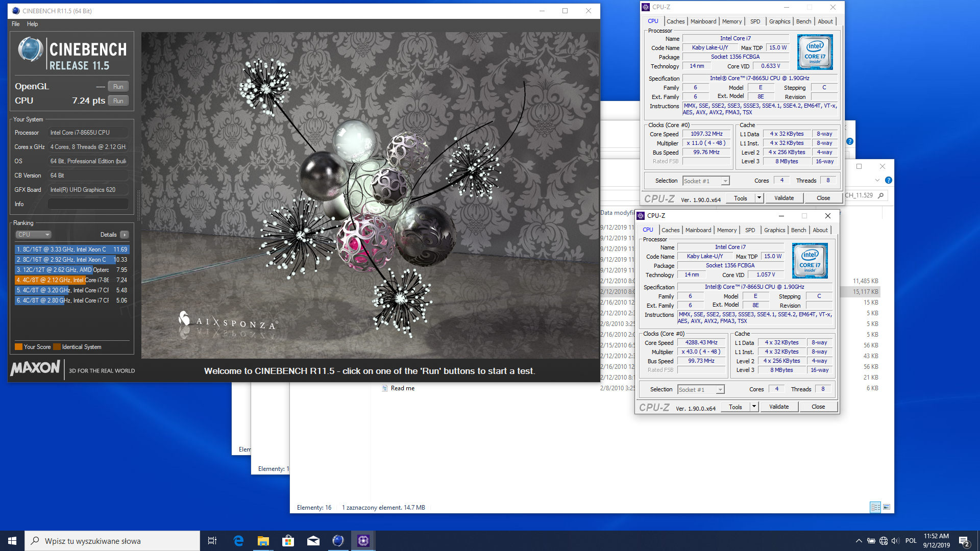Open About tab in upper CPU-Z window
This screenshot has width=980, height=551.
[x=825, y=21]
